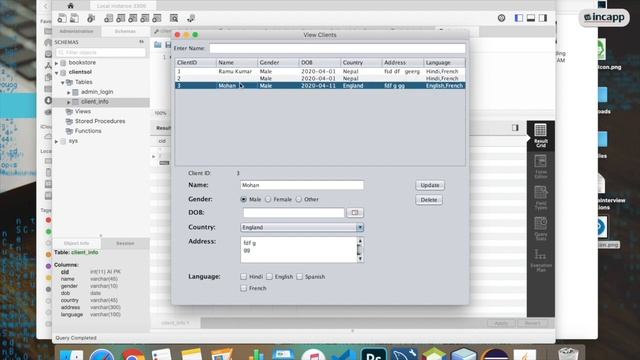Switch to Execution Plan view
The image size is (640, 360).
540,260
